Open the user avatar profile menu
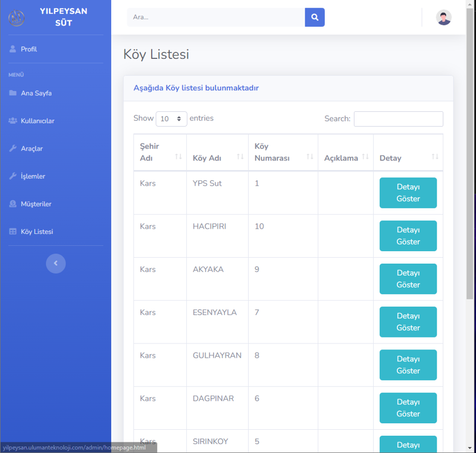This screenshot has height=453, width=476. (x=443, y=17)
